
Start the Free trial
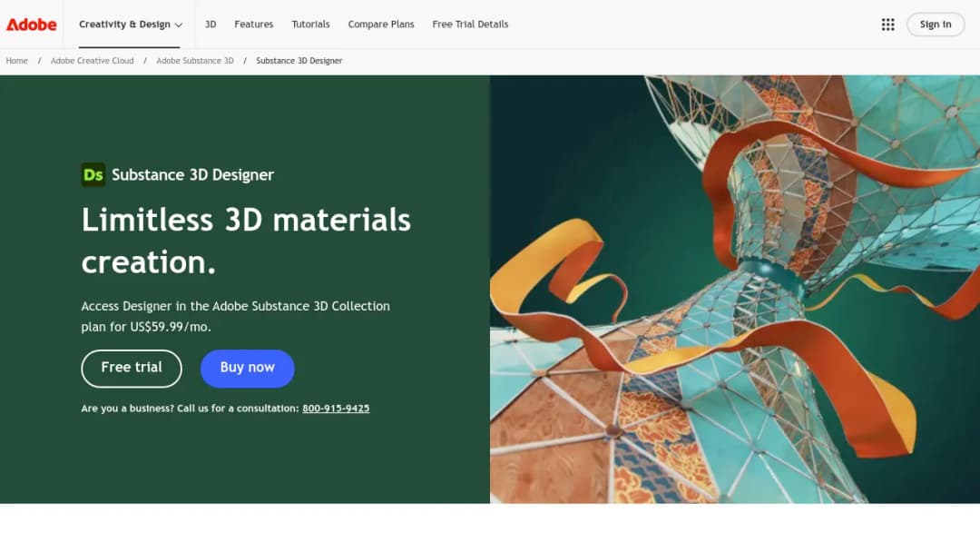tap(132, 369)
